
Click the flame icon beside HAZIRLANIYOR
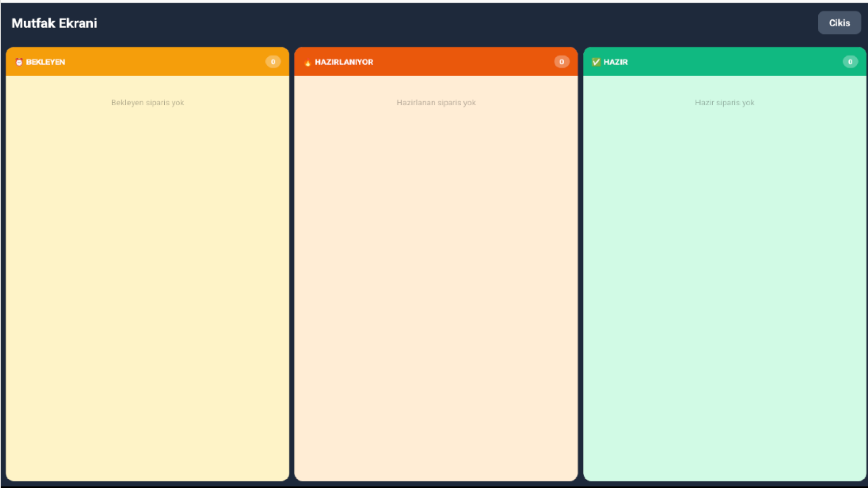click(x=308, y=62)
